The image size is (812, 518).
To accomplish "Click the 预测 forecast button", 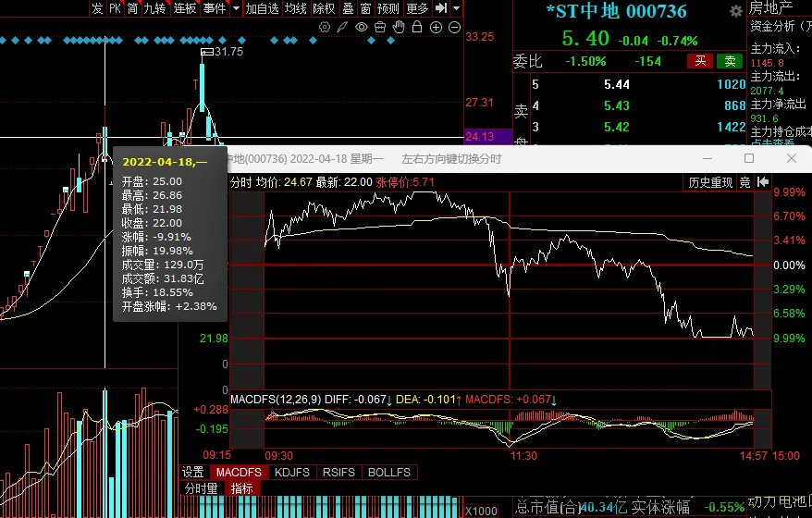I will 388,8.
